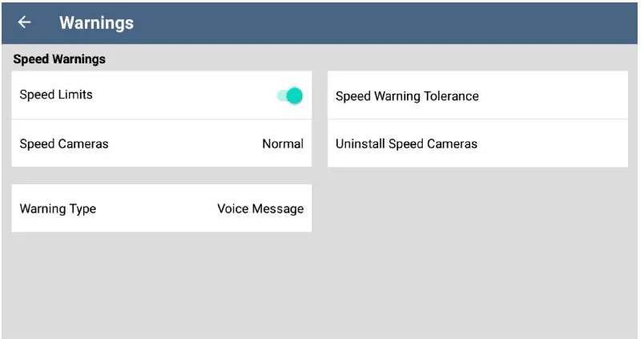Tap the Warning Type row label
Image resolution: width=644 pixels, height=339 pixels.
[x=58, y=208]
